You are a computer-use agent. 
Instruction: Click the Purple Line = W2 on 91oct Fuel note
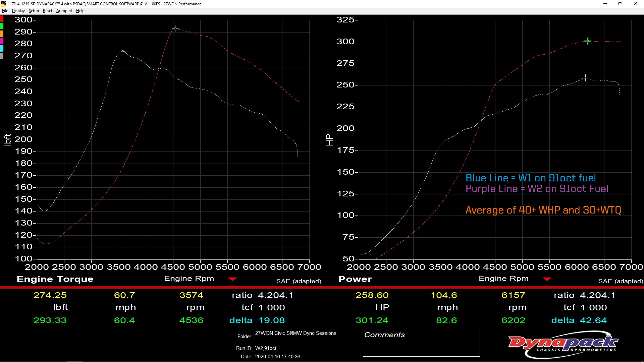[x=537, y=189]
